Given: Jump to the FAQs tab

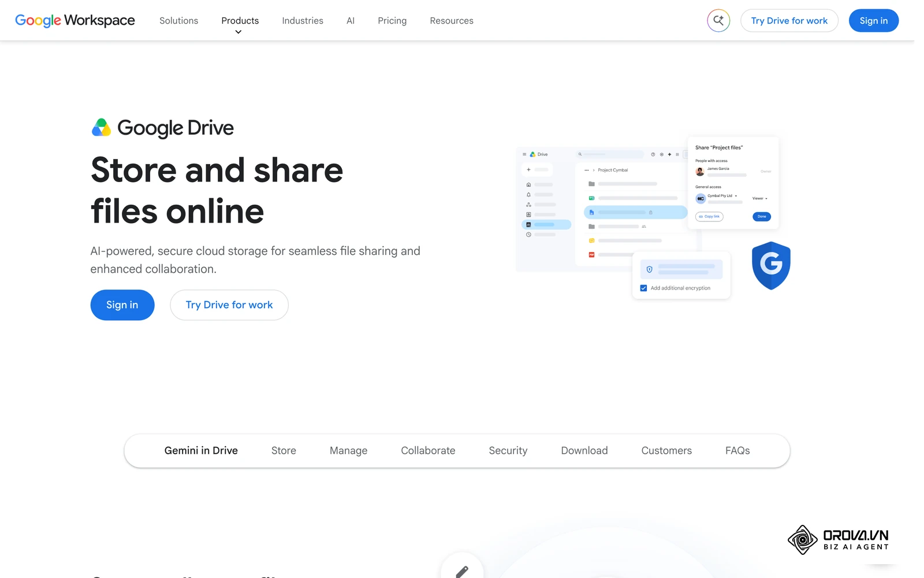Looking at the screenshot, I should (737, 451).
